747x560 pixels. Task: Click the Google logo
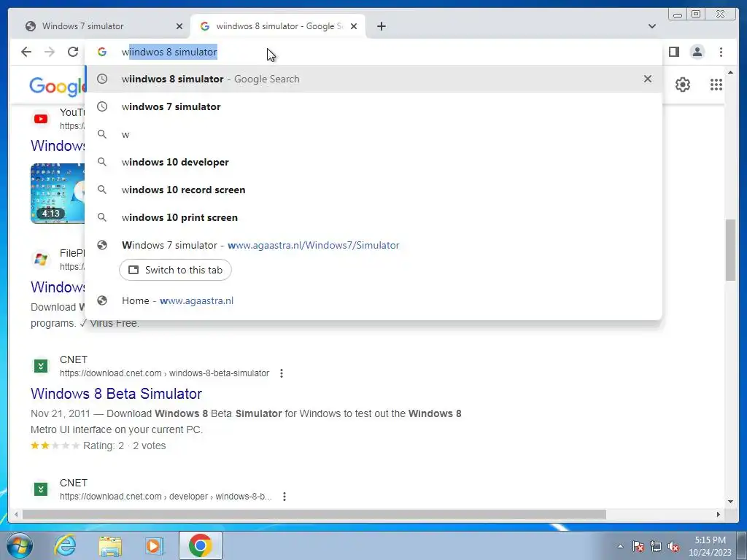pos(57,86)
